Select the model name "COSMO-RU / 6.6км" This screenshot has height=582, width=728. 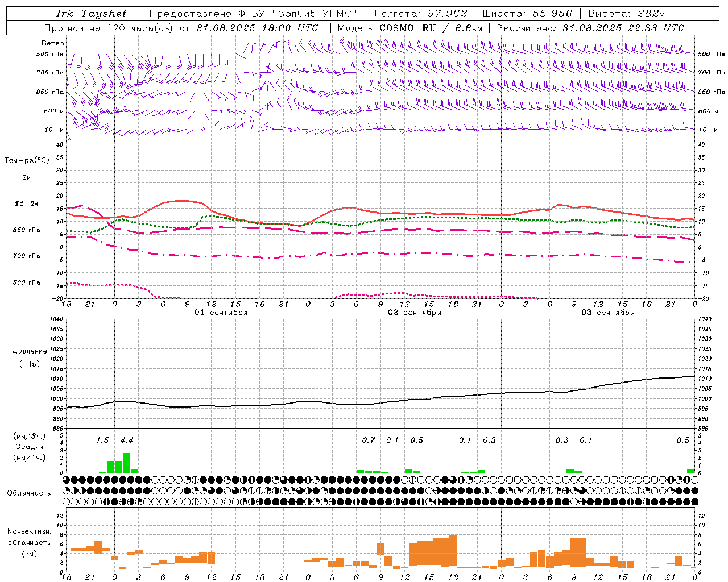pyautogui.click(x=431, y=28)
